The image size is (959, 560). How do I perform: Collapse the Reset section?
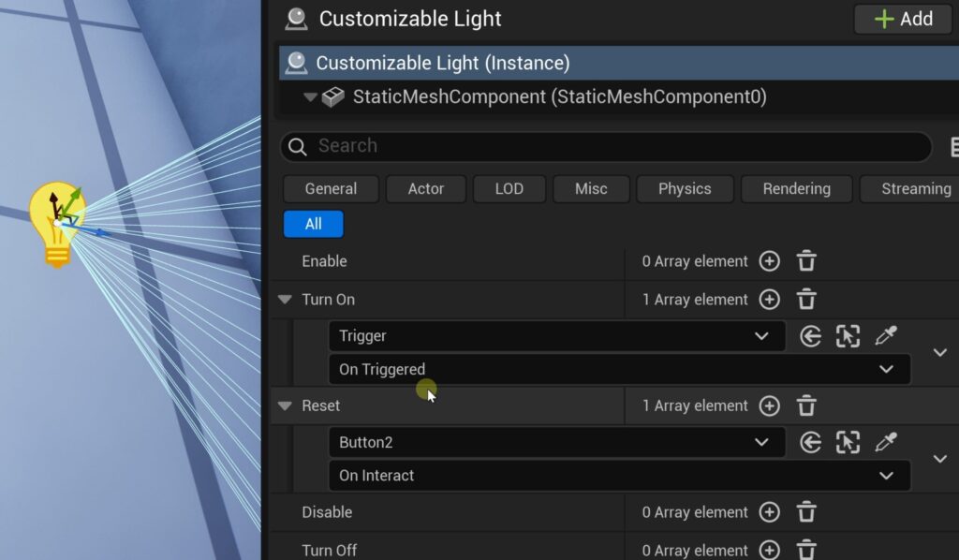click(x=285, y=405)
